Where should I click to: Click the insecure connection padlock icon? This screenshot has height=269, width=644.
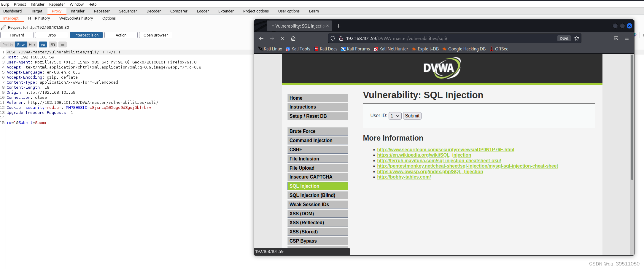tap(341, 39)
